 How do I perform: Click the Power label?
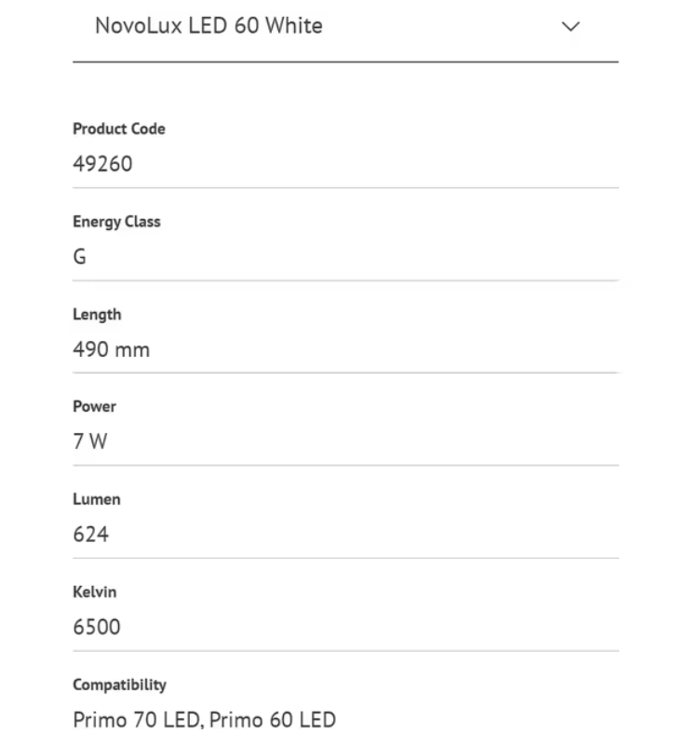(94, 406)
